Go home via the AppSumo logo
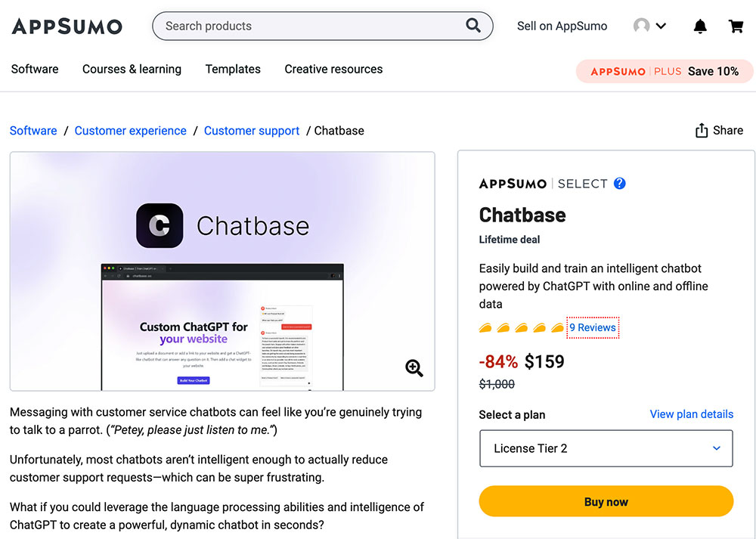 pos(67,26)
